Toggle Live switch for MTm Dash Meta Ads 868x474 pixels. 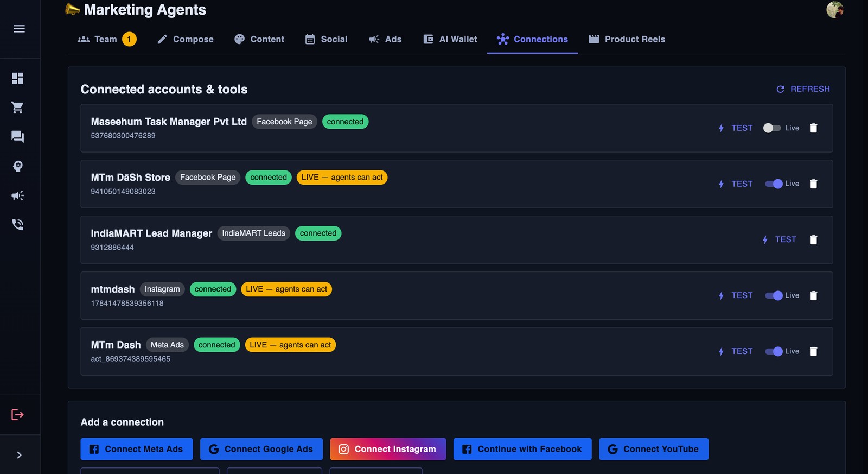pyautogui.click(x=774, y=352)
